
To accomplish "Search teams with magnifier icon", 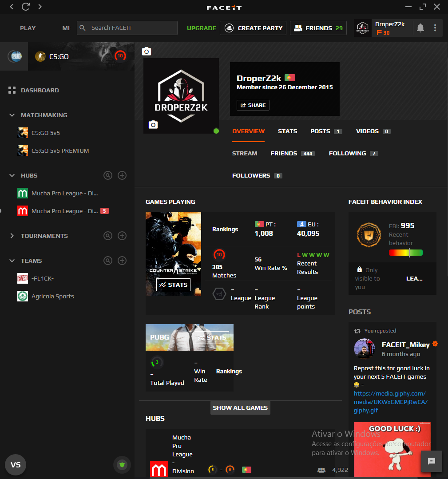I will 108,261.
